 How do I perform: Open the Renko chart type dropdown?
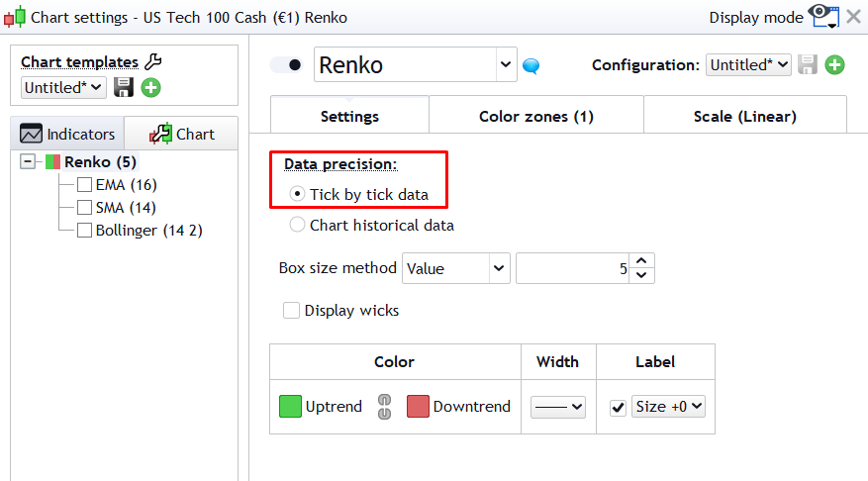pos(506,65)
